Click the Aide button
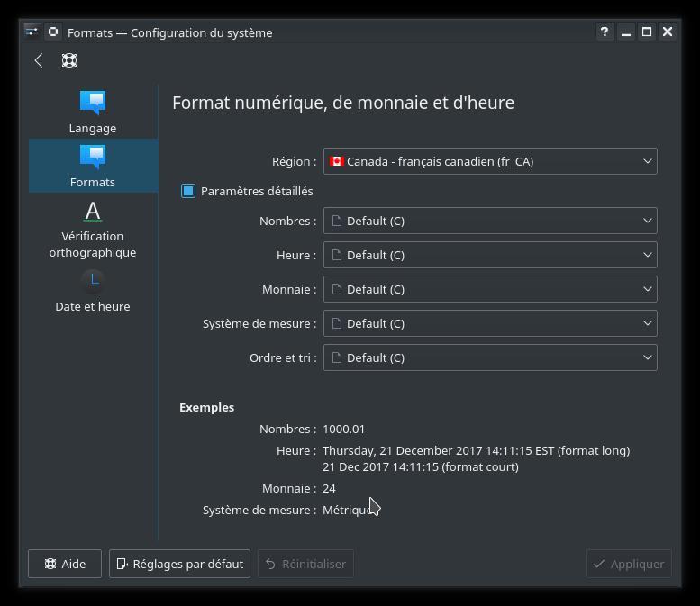The image size is (700, 606). [65, 564]
